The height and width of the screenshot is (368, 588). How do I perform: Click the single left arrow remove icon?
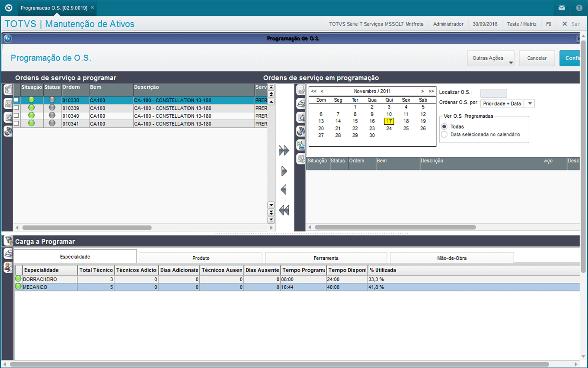[284, 190]
